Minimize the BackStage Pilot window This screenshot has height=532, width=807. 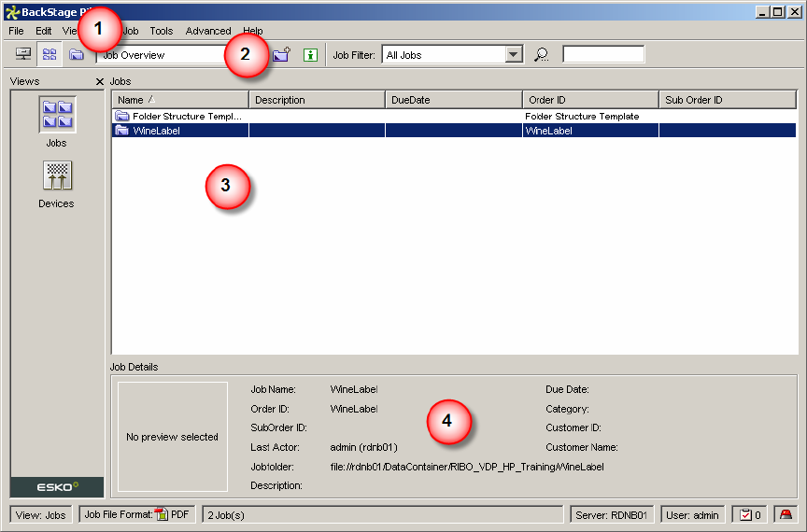click(763, 12)
